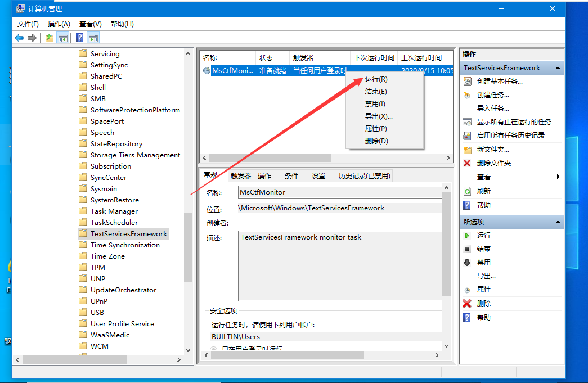The image size is (588, 383).
Task: Expand the 查看 submenu arrow
Action: (558, 177)
